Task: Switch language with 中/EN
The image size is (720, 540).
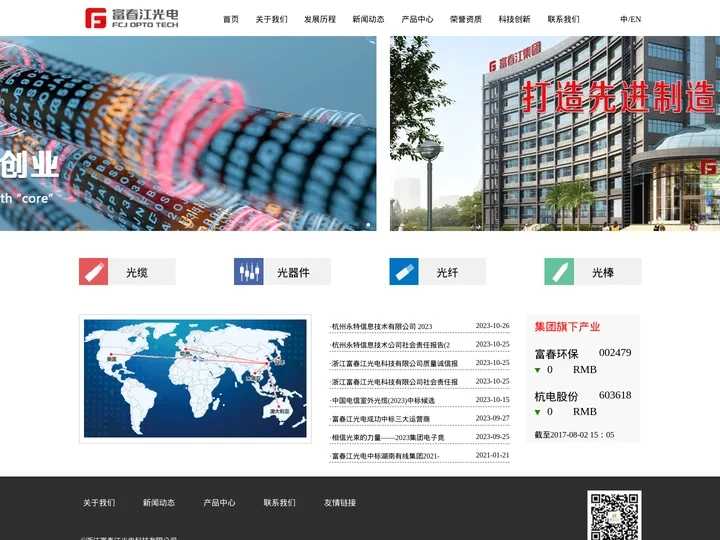Action: tap(630, 19)
